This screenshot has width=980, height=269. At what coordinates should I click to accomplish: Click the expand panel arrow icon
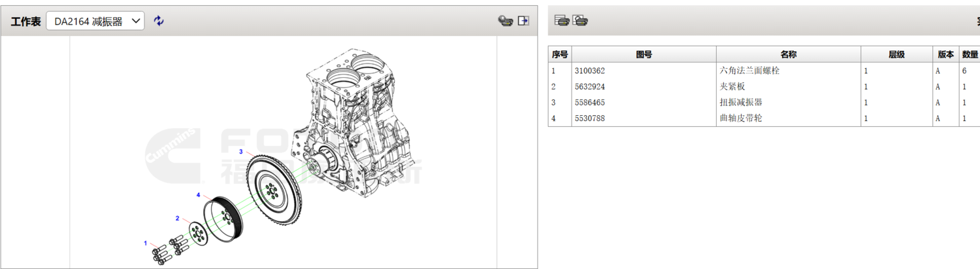point(523,21)
